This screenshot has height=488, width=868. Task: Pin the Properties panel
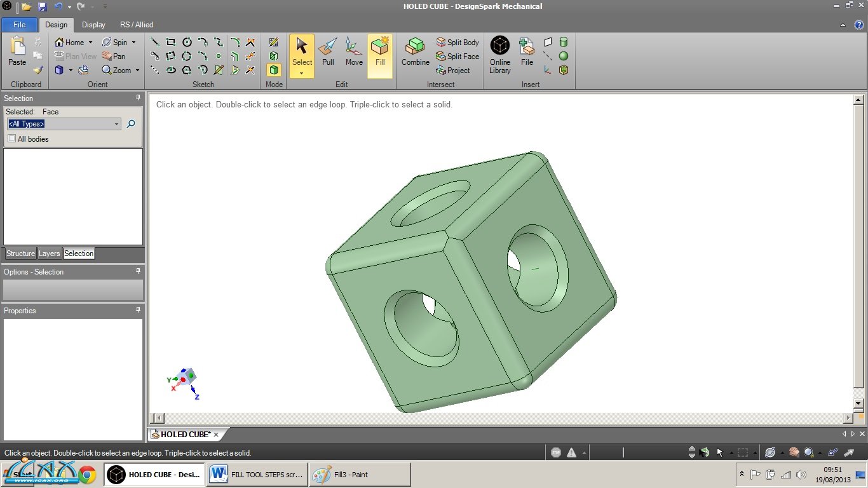[138, 310]
